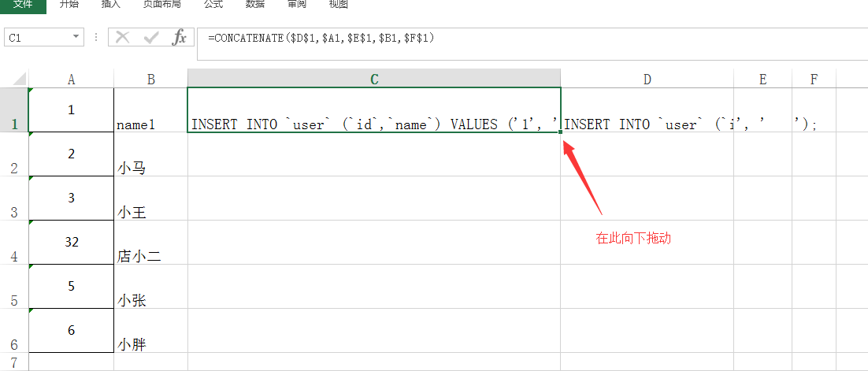Select row 5 header
Image resolution: width=868 pixels, height=371 pixels.
[14, 286]
